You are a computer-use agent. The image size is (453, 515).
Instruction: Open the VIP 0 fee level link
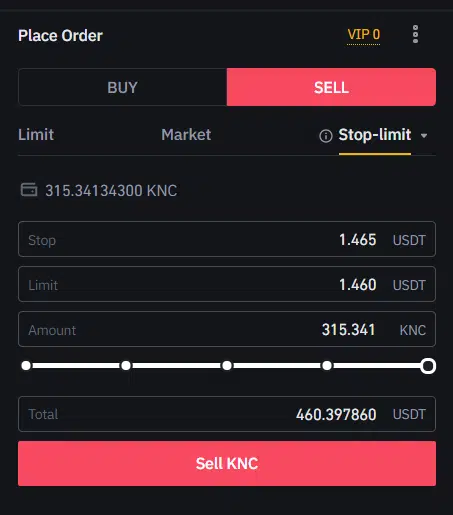pyautogui.click(x=363, y=35)
